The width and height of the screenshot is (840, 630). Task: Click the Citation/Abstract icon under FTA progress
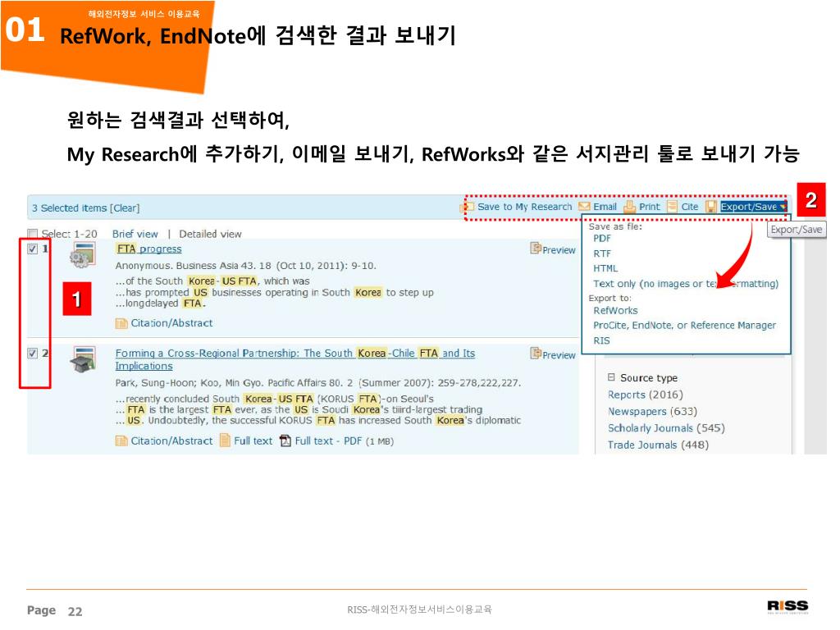coord(121,323)
